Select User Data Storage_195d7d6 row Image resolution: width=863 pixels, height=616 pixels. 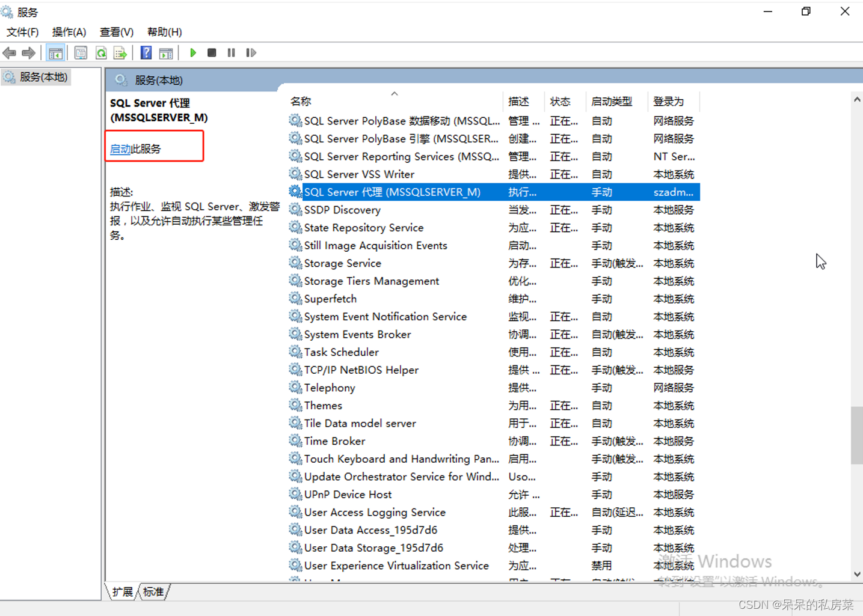point(493,547)
